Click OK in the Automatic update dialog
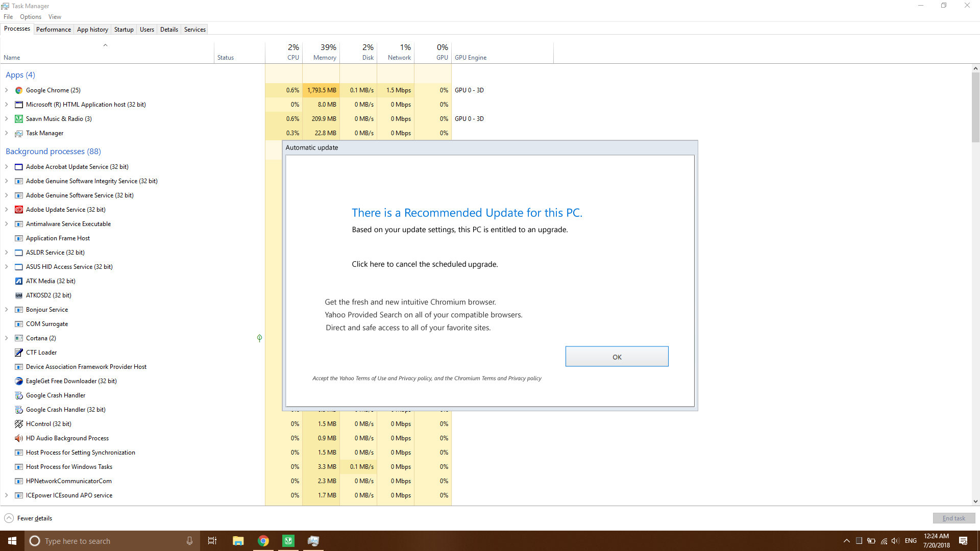 point(617,356)
